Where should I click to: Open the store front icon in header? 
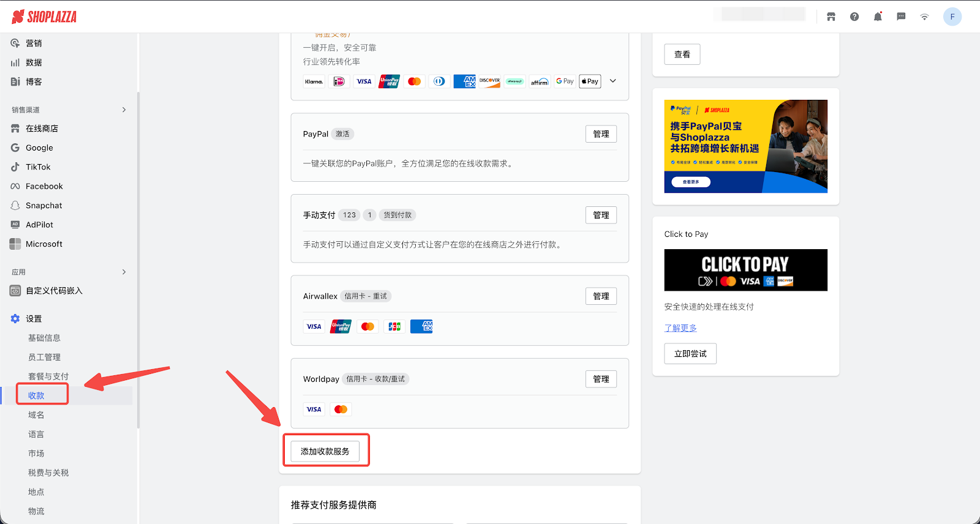pos(831,17)
